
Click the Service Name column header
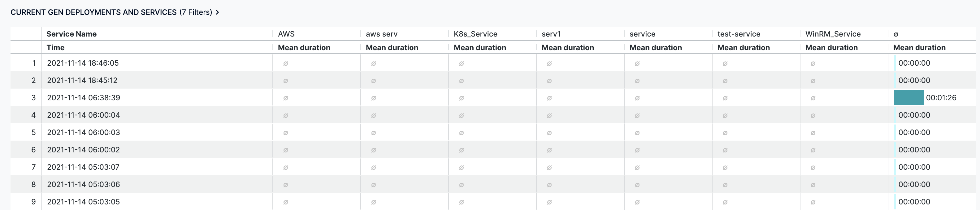tap(72, 34)
